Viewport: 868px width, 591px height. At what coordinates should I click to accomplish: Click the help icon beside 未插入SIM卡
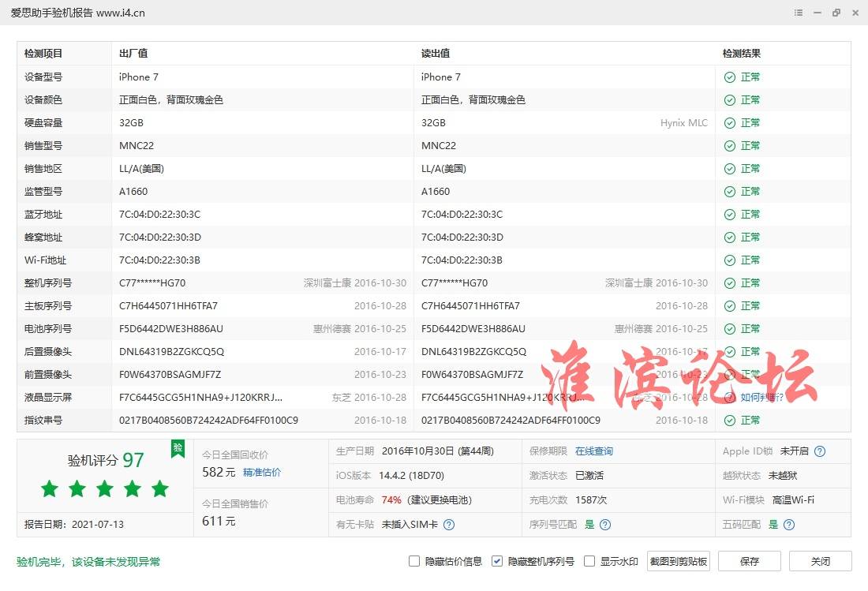[x=449, y=525]
